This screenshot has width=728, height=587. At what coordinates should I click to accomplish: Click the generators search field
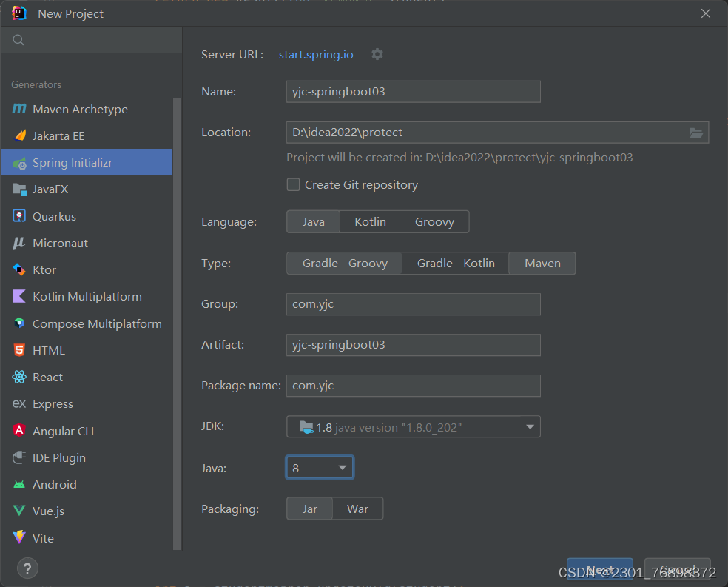tap(92, 40)
